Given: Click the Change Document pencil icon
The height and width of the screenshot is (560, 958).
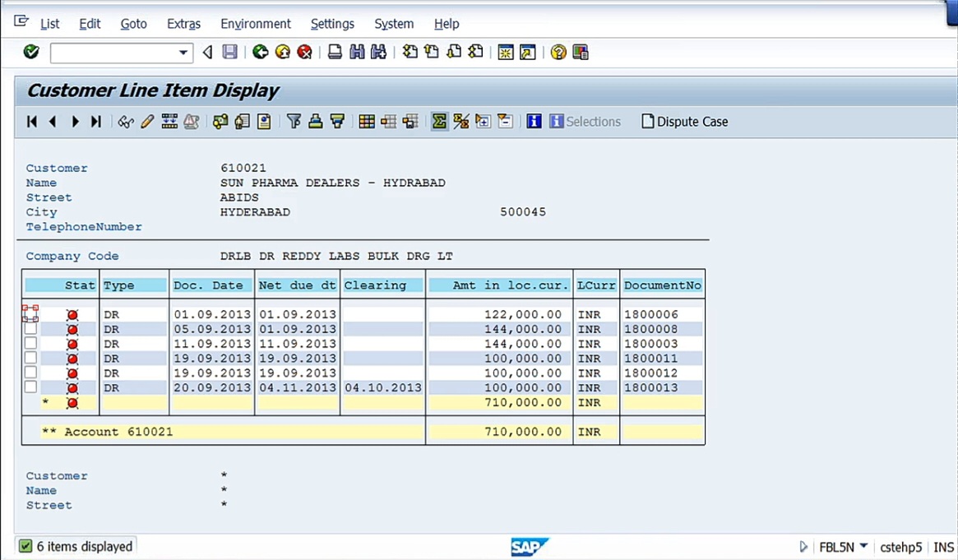Looking at the screenshot, I should click(147, 122).
